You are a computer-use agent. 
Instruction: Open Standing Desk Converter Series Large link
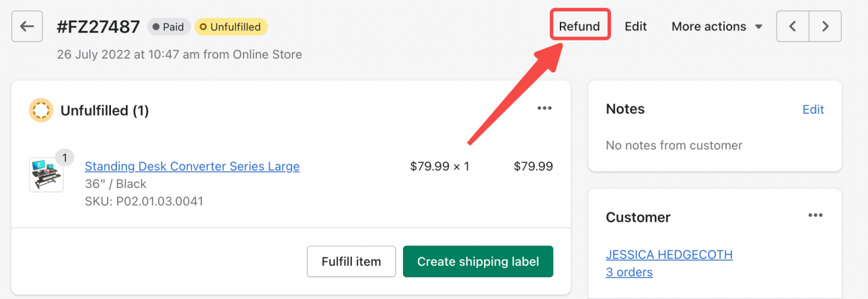pos(192,166)
